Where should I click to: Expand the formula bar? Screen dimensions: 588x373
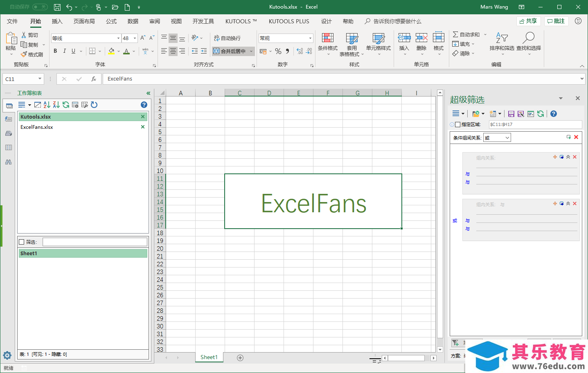(x=582, y=79)
